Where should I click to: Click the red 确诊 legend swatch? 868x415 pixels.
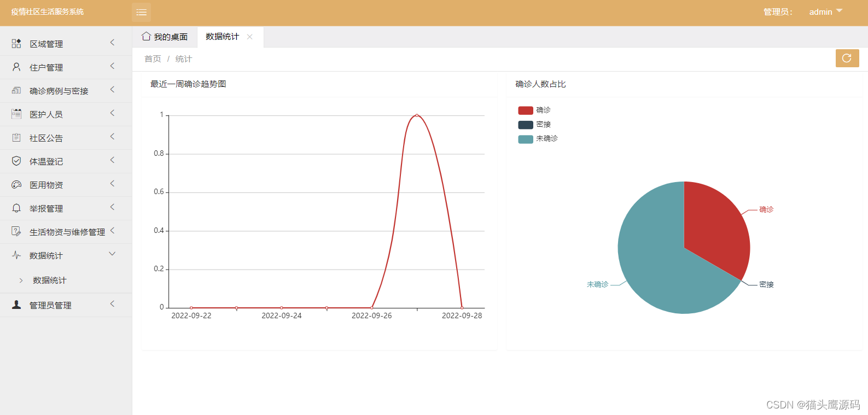click(526, 110)
